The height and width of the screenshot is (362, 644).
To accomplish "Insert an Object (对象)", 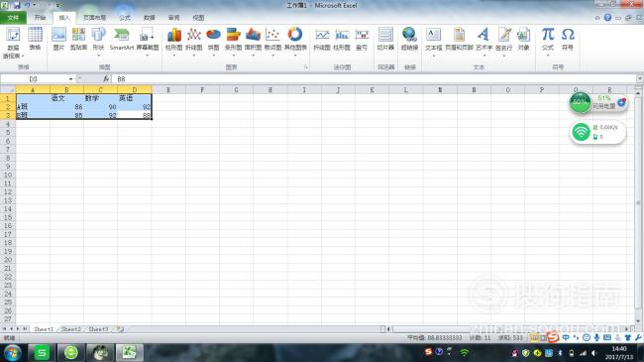I will pos(524,39).
